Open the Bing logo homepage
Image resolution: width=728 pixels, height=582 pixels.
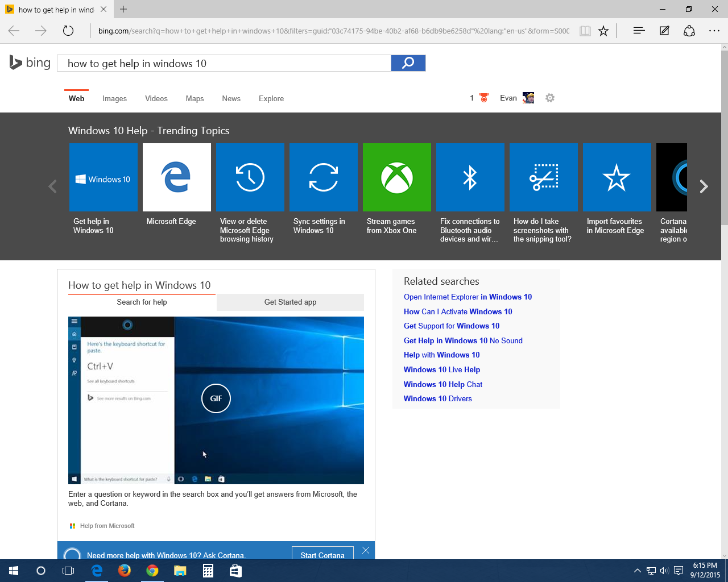pyautogui.click(x=30, y=63)
